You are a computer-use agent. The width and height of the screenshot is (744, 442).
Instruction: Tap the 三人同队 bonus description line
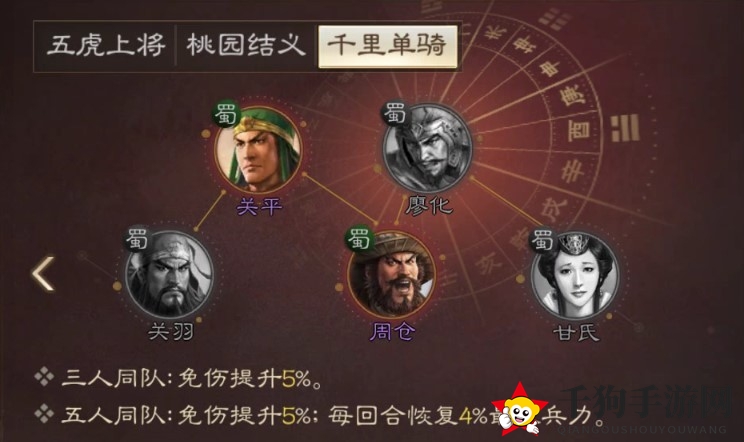pos(179,379)
